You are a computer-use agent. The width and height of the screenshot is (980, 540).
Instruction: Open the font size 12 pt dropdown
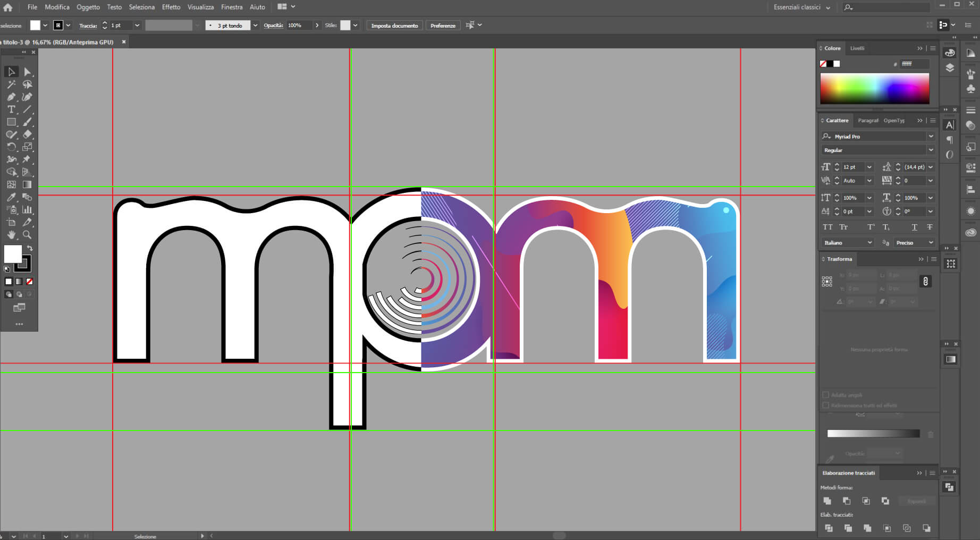(x=869, y=167)
